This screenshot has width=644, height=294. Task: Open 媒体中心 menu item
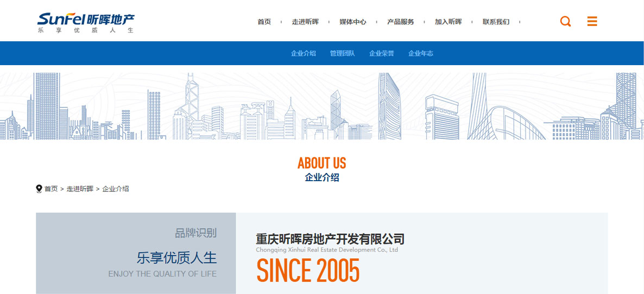click(353, 22)
